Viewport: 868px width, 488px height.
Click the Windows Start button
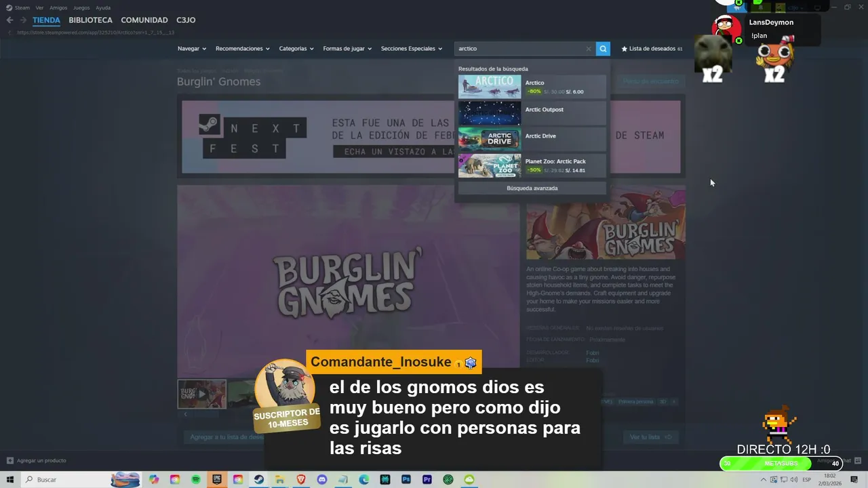click(x=10, y=480)
